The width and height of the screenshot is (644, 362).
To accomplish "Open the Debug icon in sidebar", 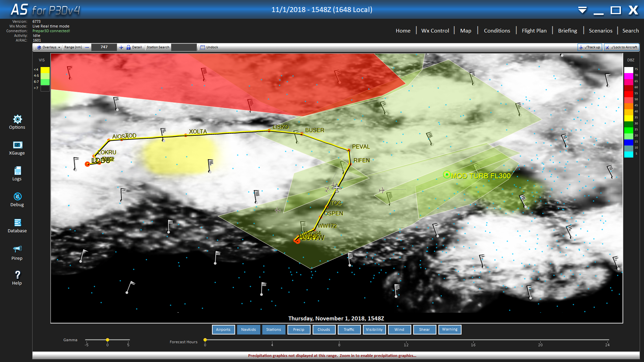I will pyautogui.click(x=17, y=196).
